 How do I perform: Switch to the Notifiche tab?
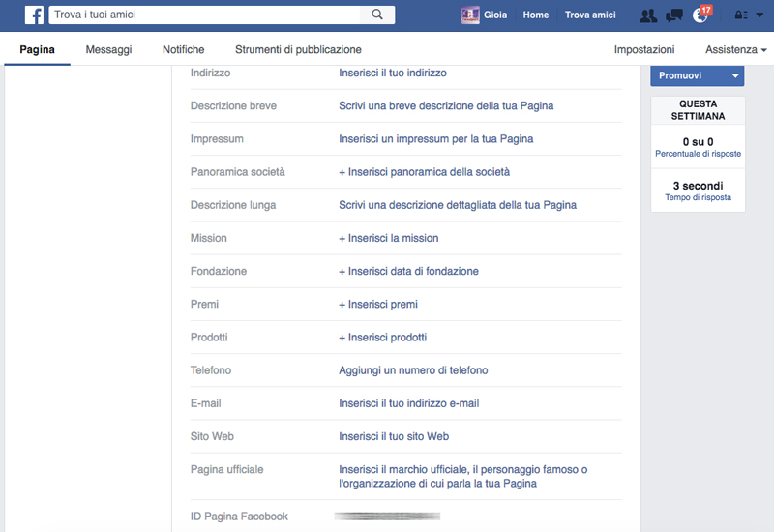[x=183, y=49]
